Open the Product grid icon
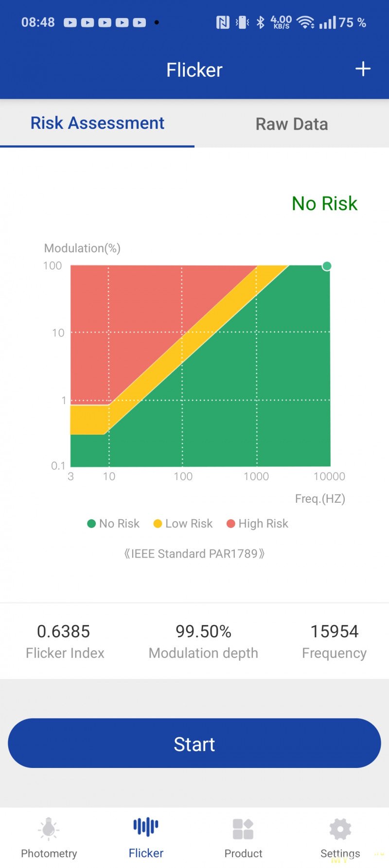Image resolution: width=389 pixels, height=868 pixels. pyautogui.click(x=243, y=829)
